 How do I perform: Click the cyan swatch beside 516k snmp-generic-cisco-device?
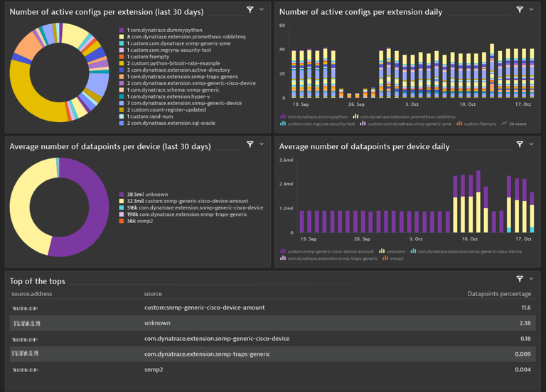click(x=122, y=207)
